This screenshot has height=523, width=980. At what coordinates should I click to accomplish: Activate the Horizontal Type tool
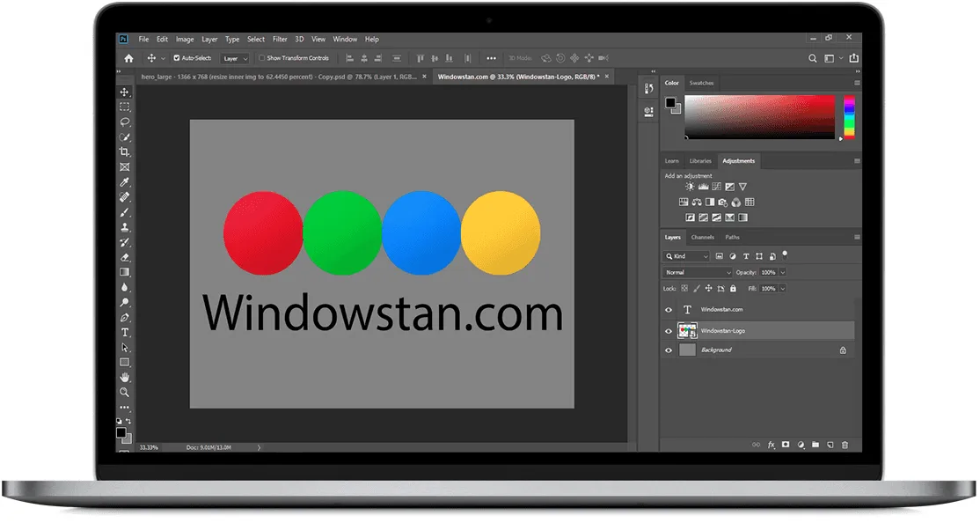(x=124, y=333)
